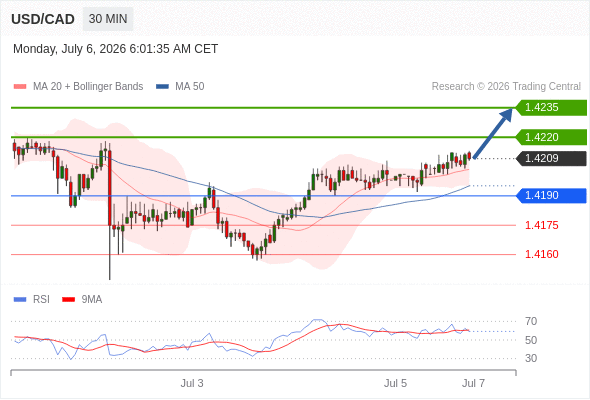Screen dimensions: 590x400
Task: Click the Monday, July 6, 2026 timestamp
Action: (x=116, y=49)
